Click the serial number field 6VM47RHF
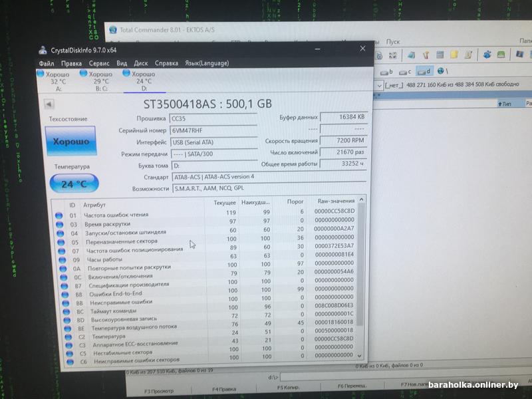The image size is (532, 399). 213,130
